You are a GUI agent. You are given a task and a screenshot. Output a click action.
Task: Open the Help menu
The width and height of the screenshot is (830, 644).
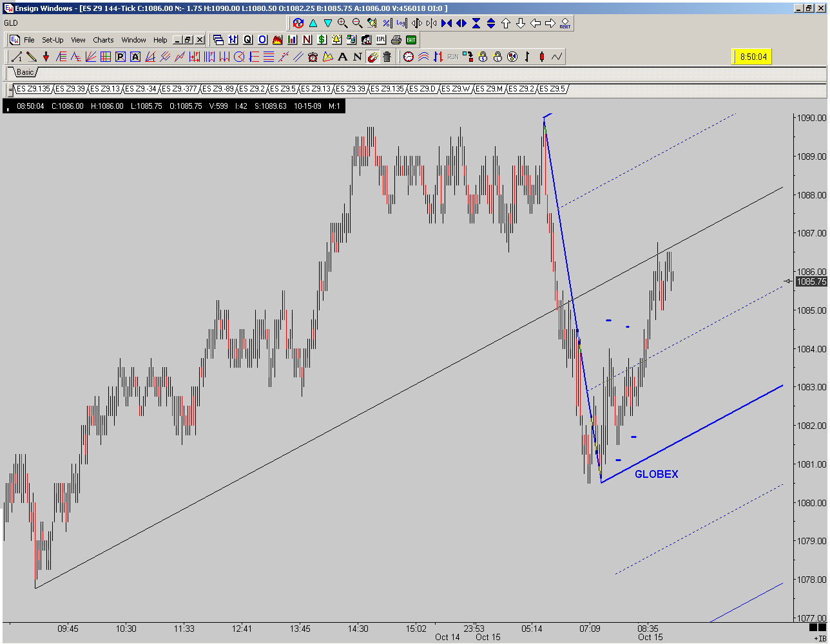(160, 40)
